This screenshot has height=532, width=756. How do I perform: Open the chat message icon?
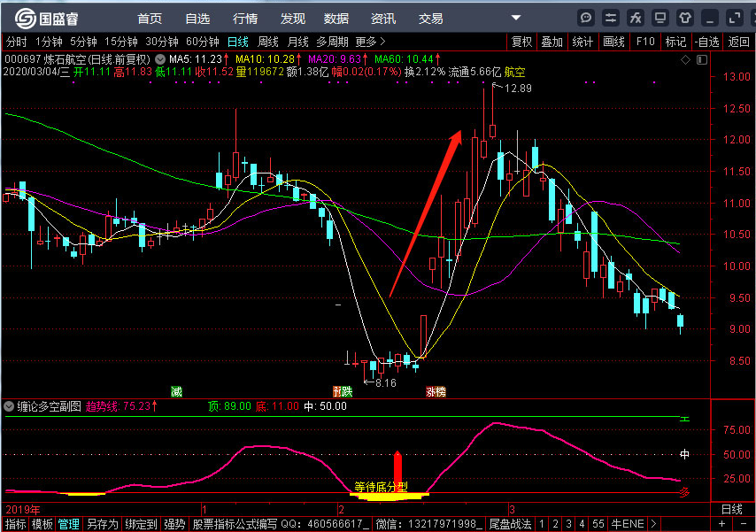click(586, 19)
